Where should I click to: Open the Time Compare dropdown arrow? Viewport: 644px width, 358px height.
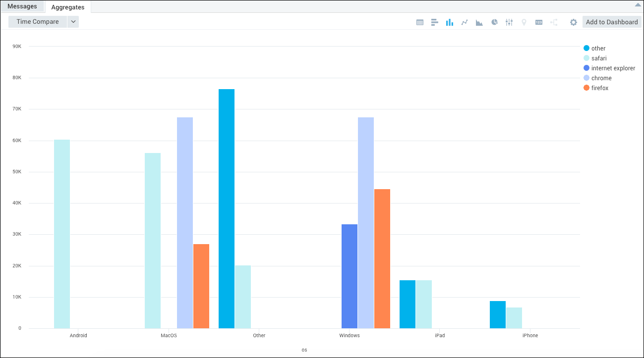tap(73, 21)
